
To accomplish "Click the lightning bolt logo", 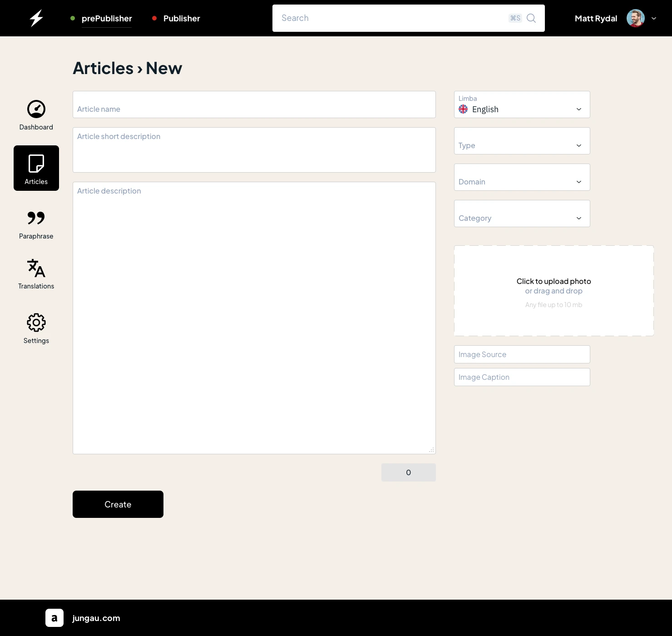I will pos(36,18).
